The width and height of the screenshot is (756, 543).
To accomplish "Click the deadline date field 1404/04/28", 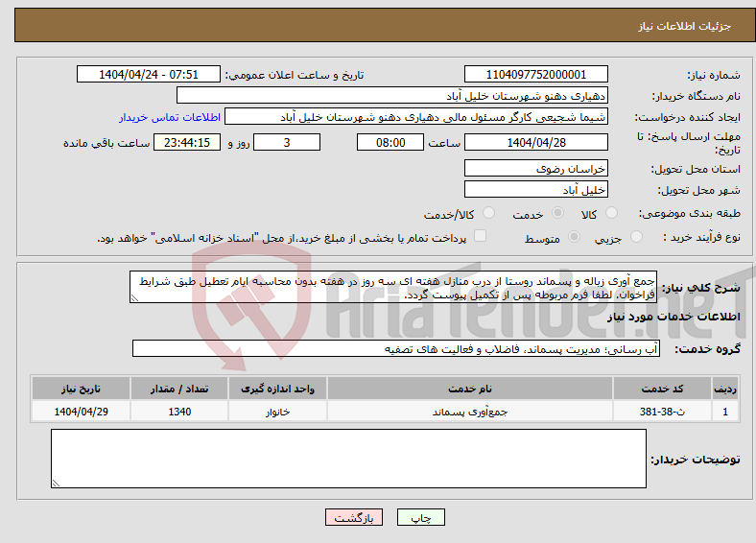I will [x=535, y=142].
